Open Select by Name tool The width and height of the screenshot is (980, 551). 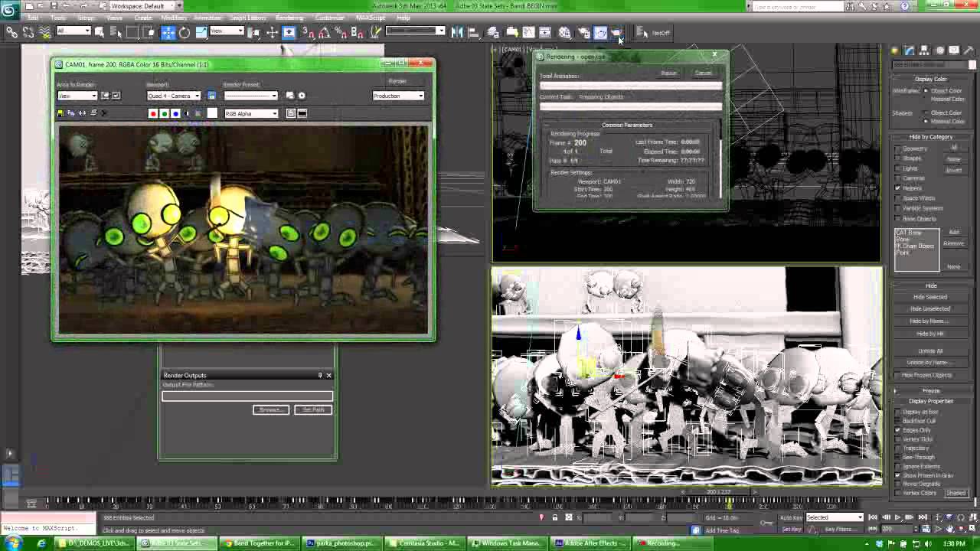tap(116, 32)
